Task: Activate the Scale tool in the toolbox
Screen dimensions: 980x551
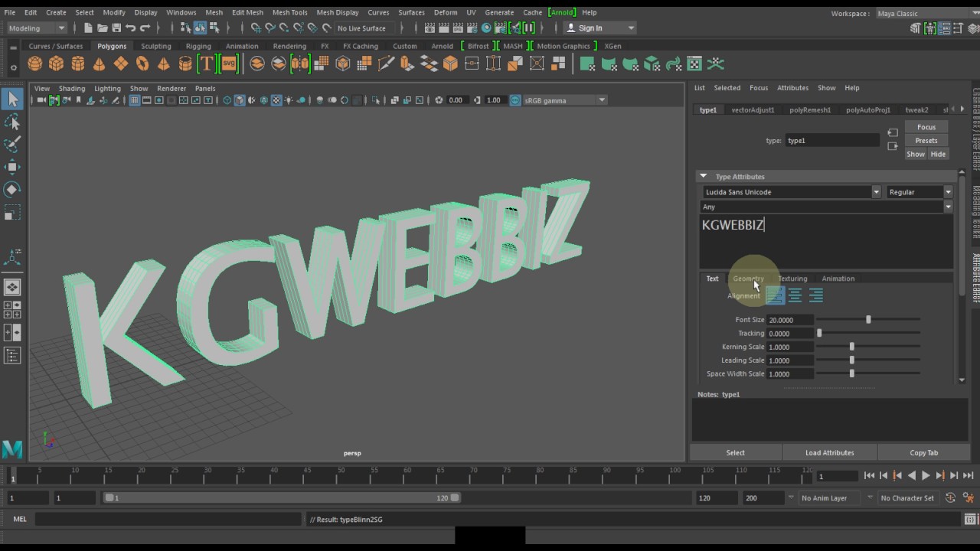Action: coord(12,212)
